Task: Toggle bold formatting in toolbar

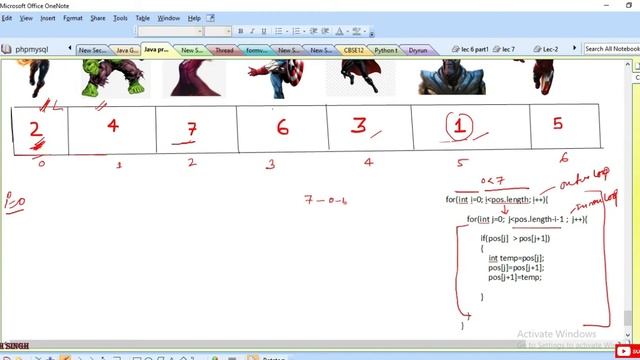Action: [240, 31]
